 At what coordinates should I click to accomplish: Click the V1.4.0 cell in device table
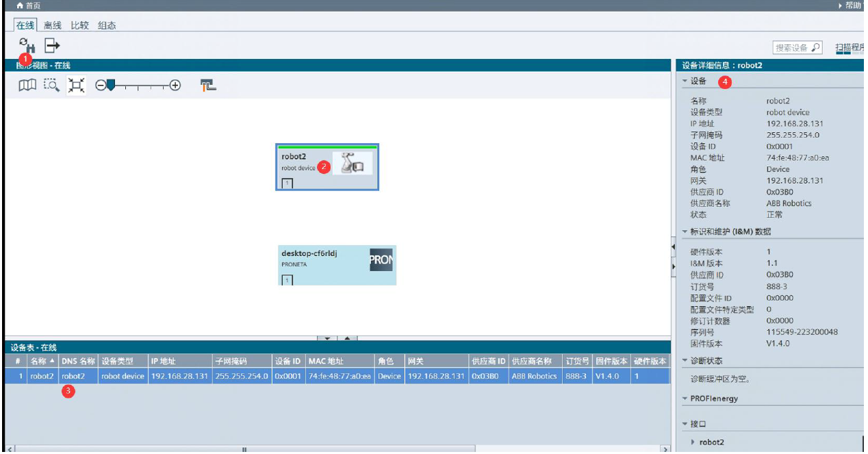tap(611, 376)
